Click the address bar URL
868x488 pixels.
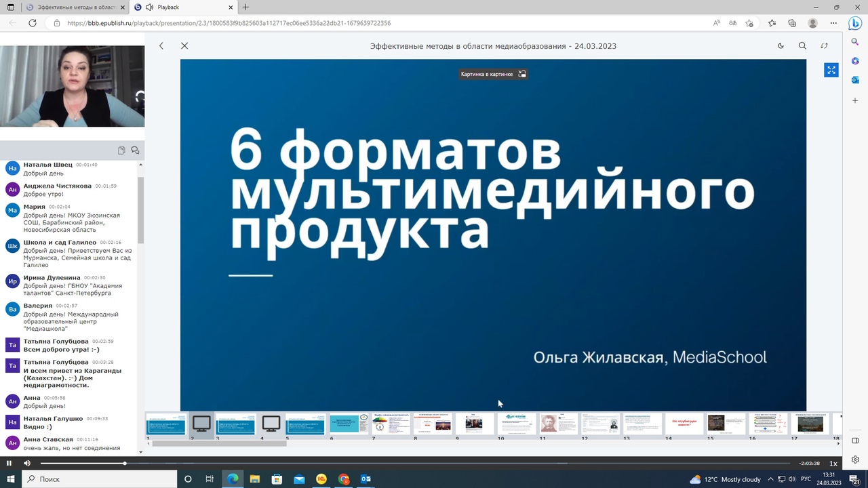(x=229, y=23)
